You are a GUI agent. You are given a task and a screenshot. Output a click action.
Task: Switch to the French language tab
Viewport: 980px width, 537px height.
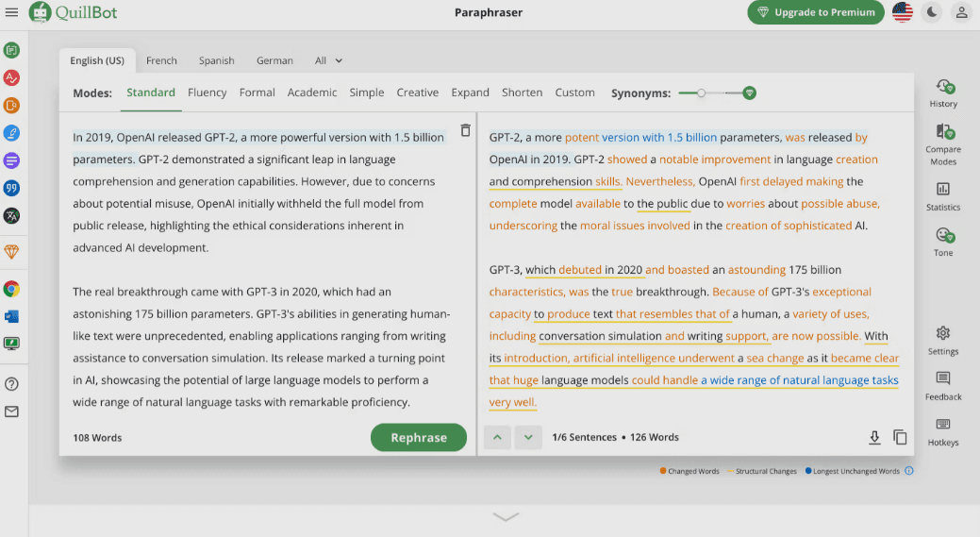pos(161,60)
